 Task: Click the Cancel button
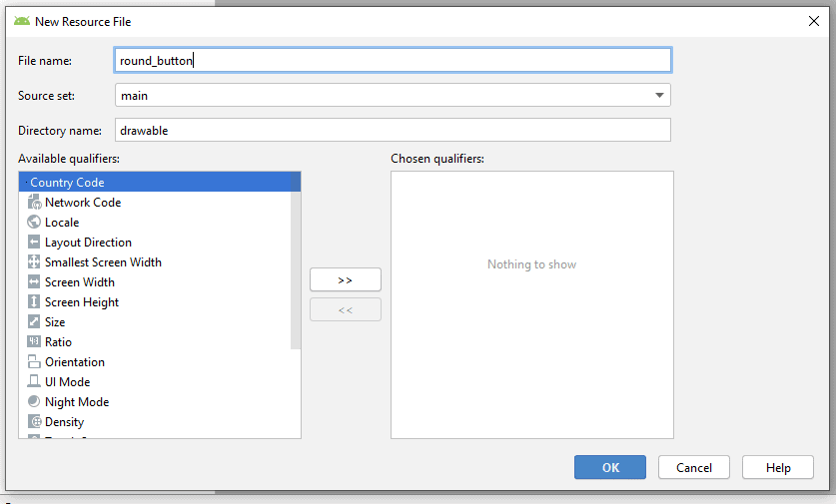pos(693,467)
